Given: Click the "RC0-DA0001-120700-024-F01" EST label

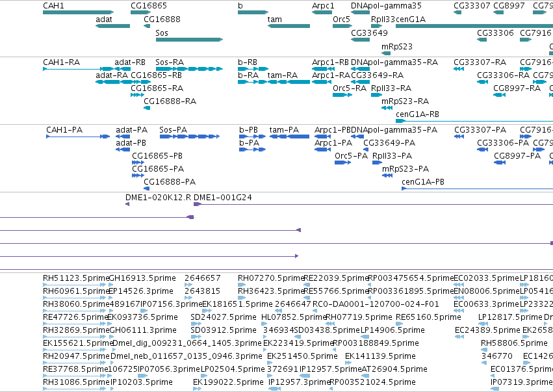Looking at the screenshot, I should tap(376, 304).
